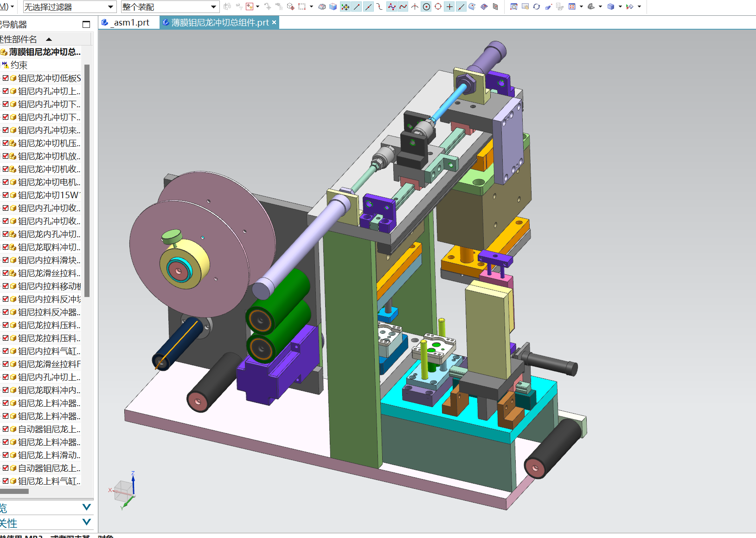Screen dimensions: 756x538
Task: Toggle the existing point plus snap icon
Action: click(x=449, y=6)
